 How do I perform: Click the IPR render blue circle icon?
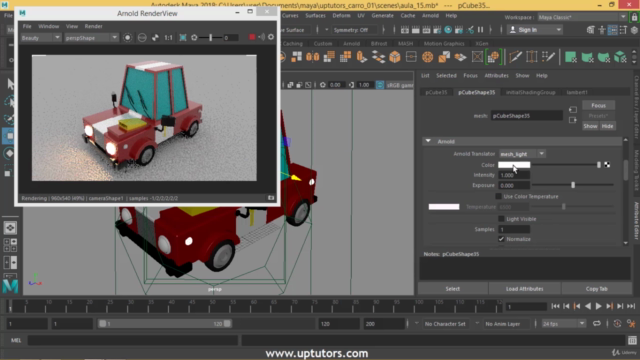[x=448, y=30]
